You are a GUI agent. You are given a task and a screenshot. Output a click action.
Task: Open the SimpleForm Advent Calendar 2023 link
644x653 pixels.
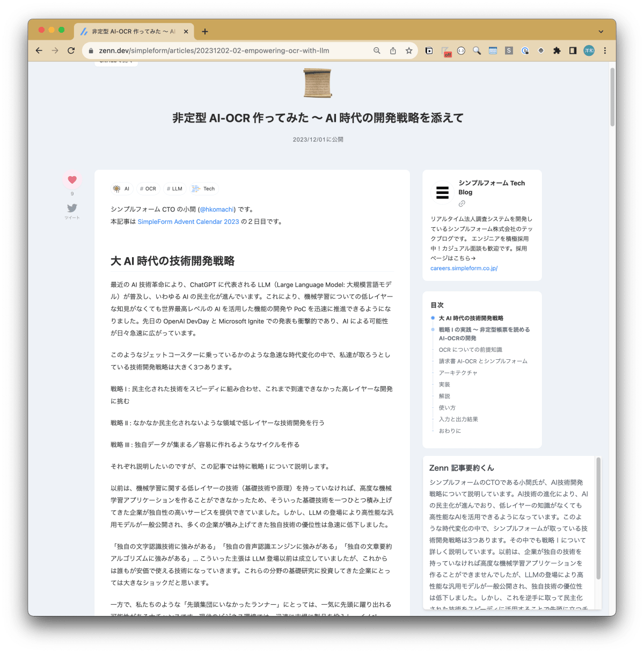coord(188,221)
